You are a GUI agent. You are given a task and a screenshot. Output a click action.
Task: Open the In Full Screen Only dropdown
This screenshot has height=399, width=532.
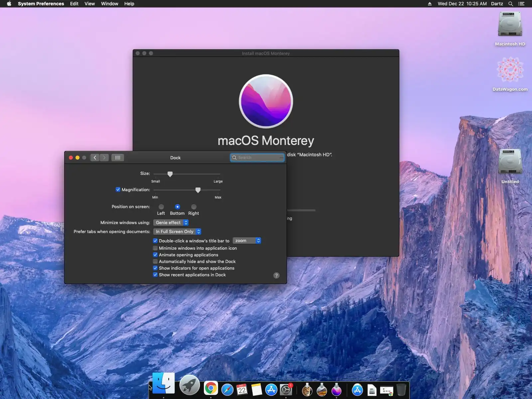pyautogui.click(x=177, y=231)
